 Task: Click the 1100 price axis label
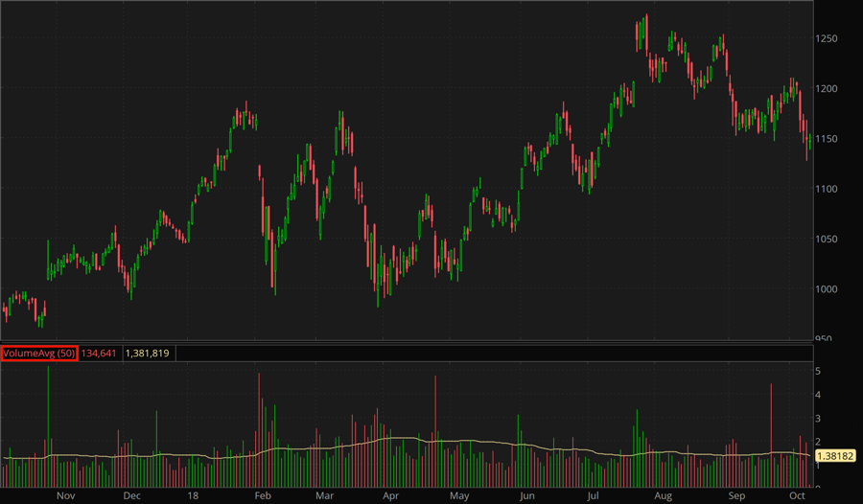(x=828, y=189)
